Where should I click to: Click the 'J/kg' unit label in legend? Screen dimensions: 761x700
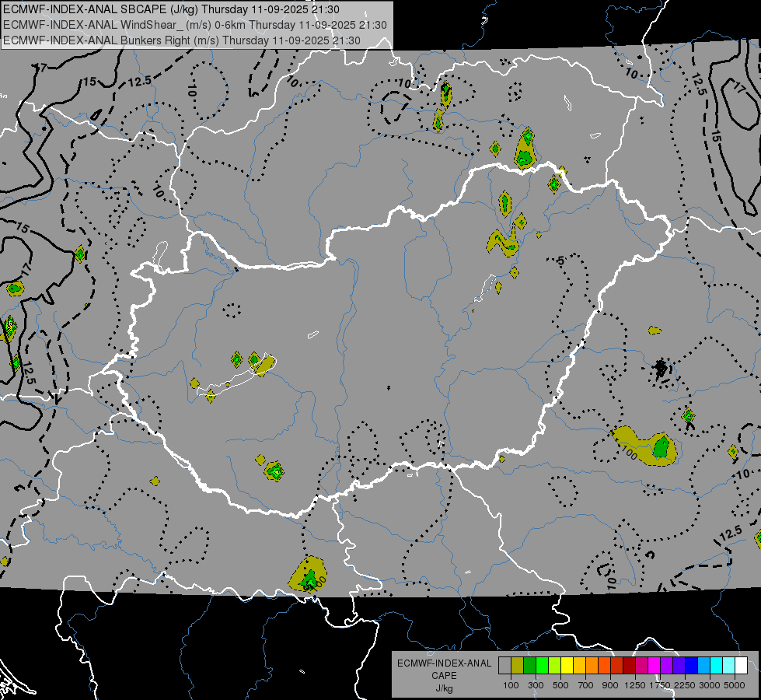[444, 688]
